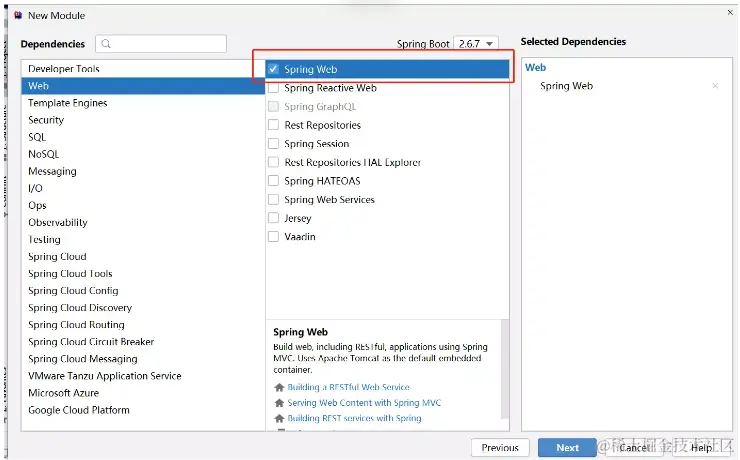Screen dimensions: 740x460
Task: Open Serving Web Content with Spring MVC link
Action: (x=364, y=403)
